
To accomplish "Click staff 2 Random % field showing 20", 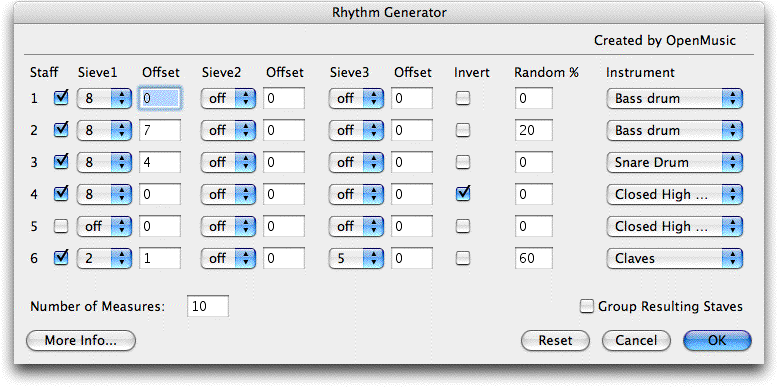I will point(534,130).
